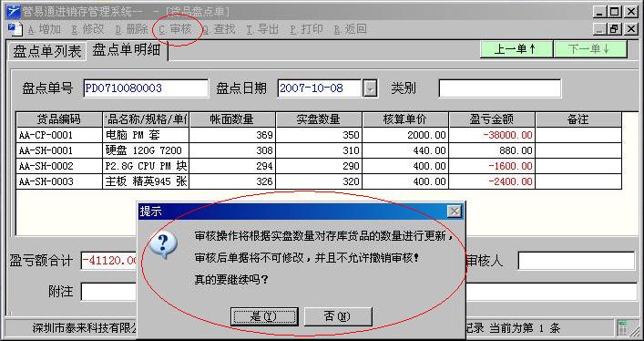Restore the inner document window
This screenshot has height=341, width=644.
coord(615,29)
